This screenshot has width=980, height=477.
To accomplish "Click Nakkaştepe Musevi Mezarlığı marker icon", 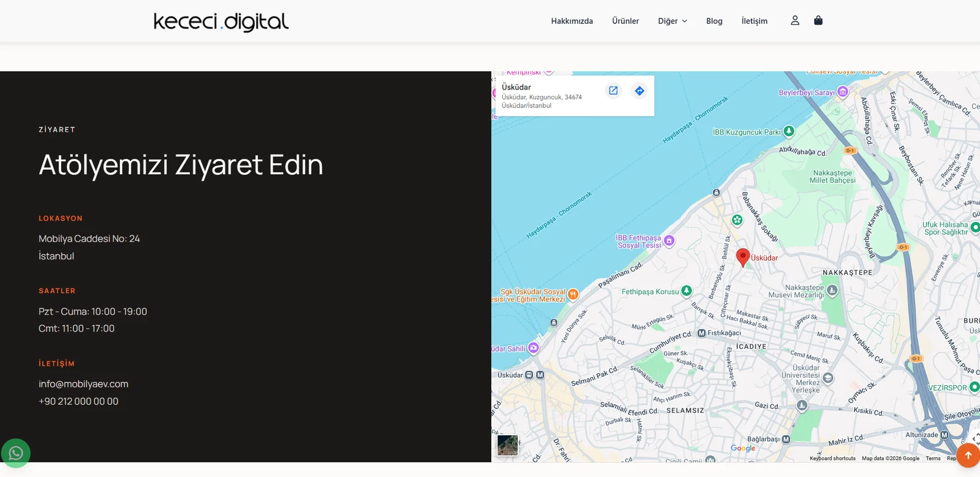I will tap(832, 290).
